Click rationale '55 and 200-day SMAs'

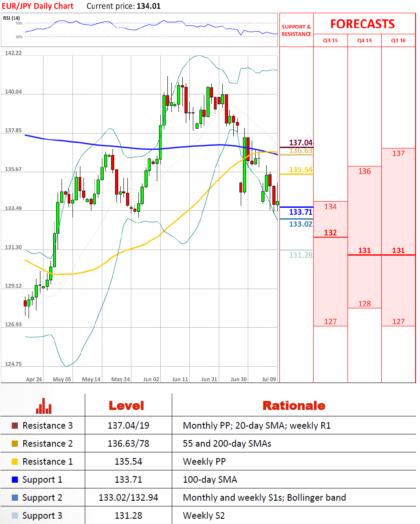227,444
